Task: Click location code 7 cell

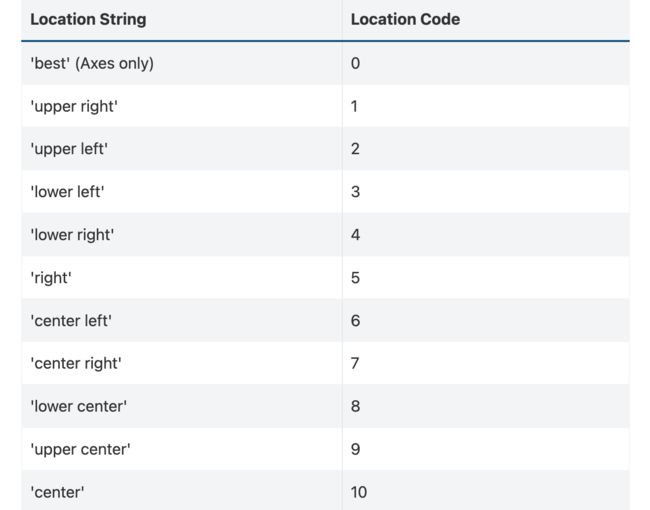Action: point(486,363)
